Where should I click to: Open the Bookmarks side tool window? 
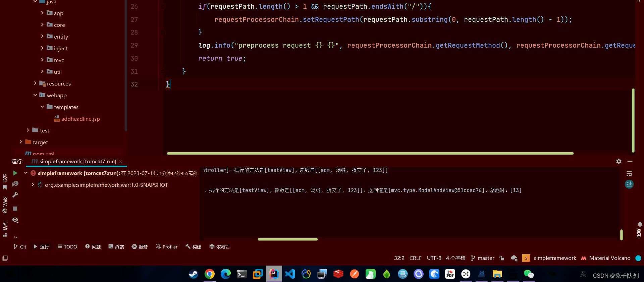(5, 182)
